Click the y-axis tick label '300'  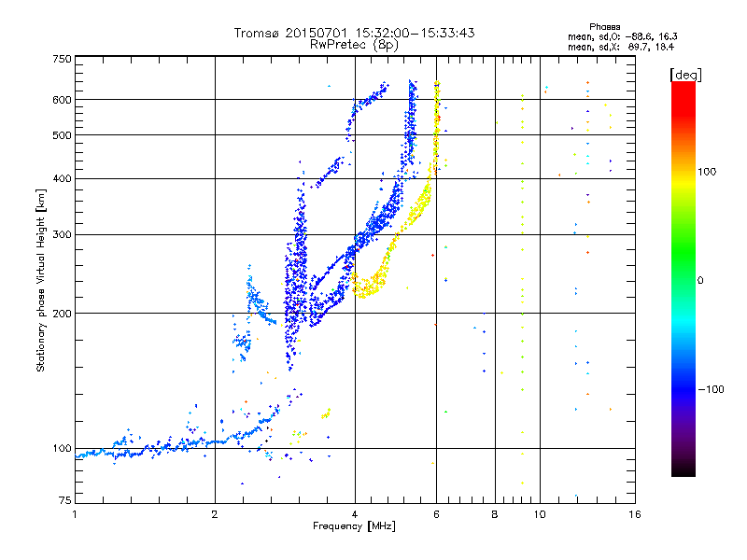(x=62, y=235)
